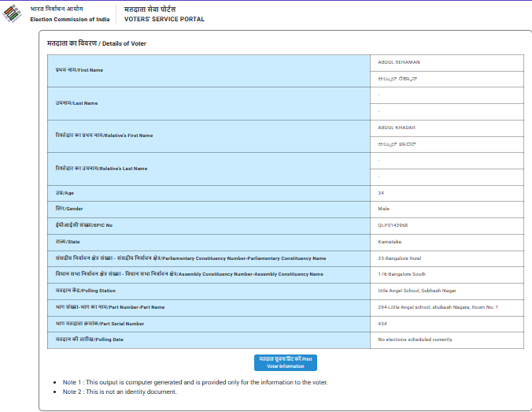Click the Details of Voter heading

point(96,43)
